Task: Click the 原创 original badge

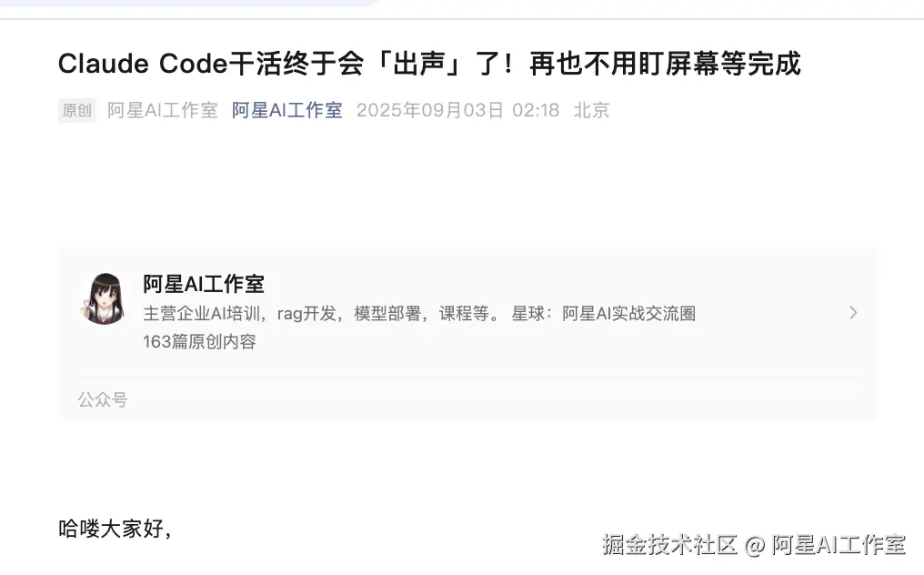Action: 77,110
